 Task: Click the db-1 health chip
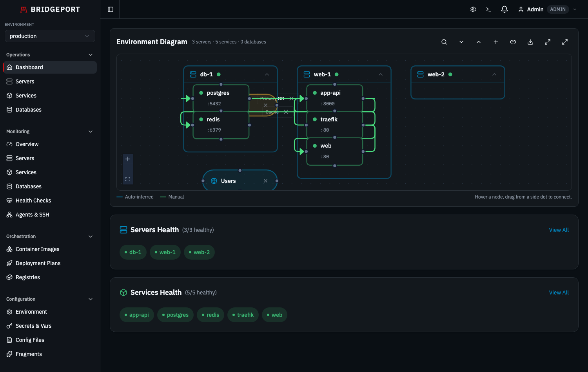click(133, 252)
